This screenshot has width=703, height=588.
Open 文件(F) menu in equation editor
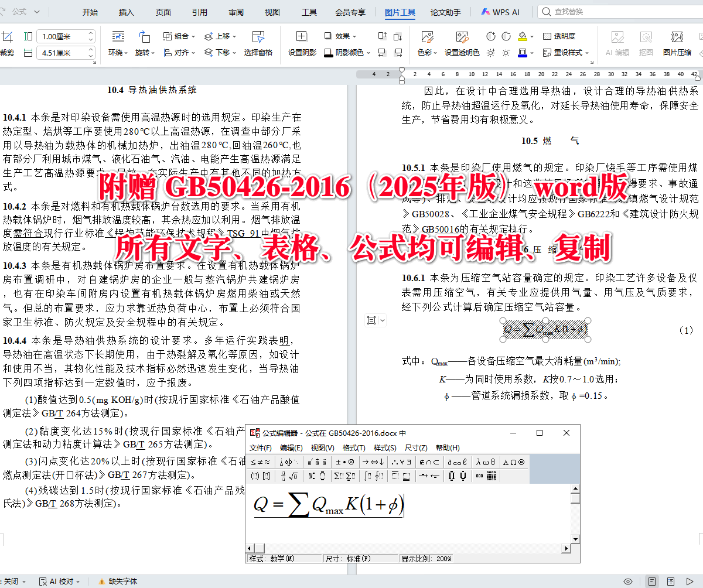tap(261, 448)
